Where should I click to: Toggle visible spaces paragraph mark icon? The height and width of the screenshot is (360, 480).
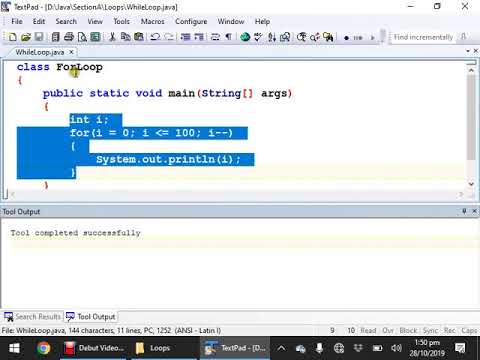point(229,37)
